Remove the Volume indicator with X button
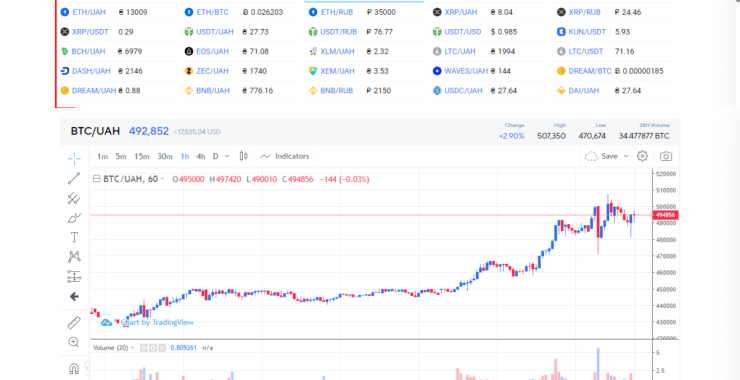The width and height of the screenshot is (740, 380). (x=162, y=348)
